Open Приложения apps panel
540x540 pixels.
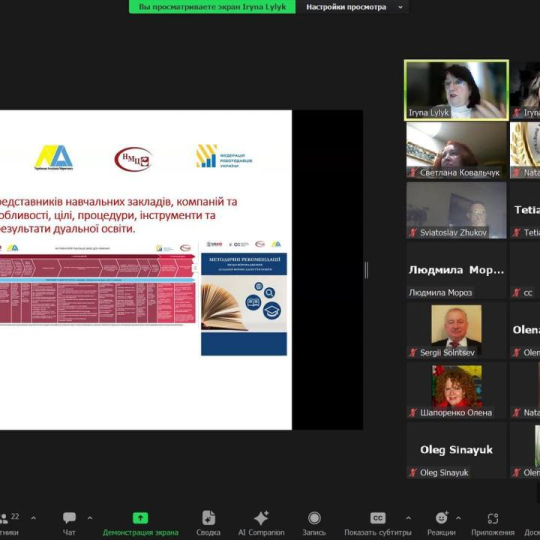pyautogui.click(x=493, y=524)
